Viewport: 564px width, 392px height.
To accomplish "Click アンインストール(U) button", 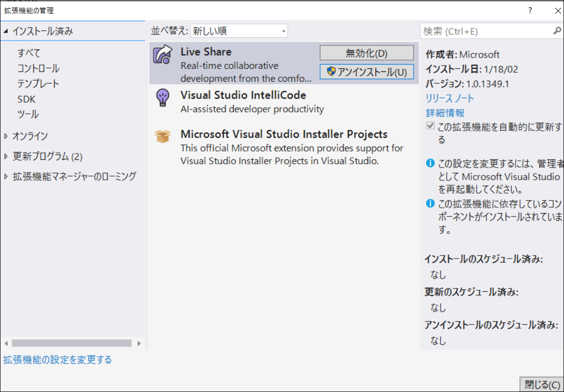I will point(367,72).
